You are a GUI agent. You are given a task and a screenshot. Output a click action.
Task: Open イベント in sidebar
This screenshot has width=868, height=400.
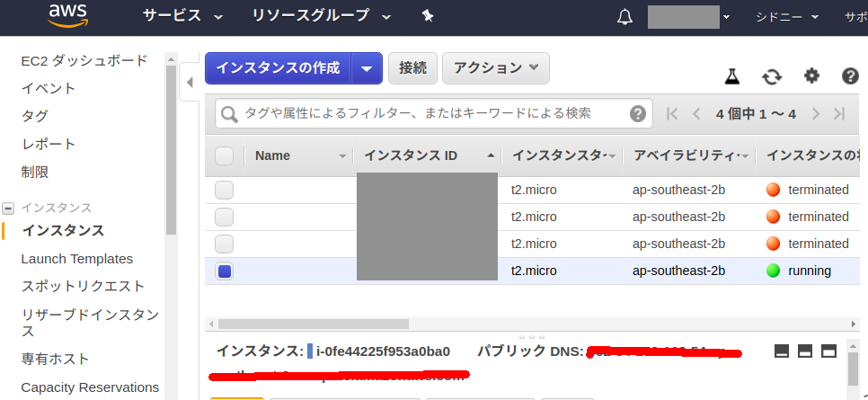point(49,88)
